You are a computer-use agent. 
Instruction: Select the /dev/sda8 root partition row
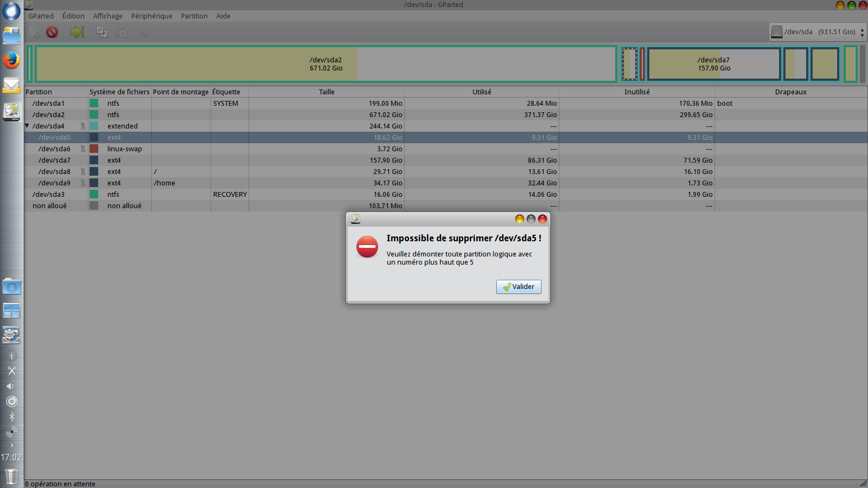pos(446,171)
